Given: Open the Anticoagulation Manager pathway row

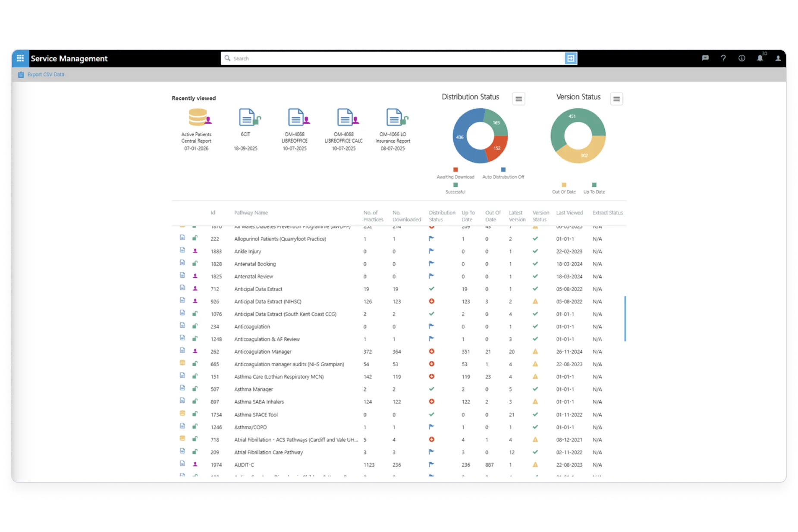Looking at the screenshot, I should pyautogui.click(x=263, y=352).
